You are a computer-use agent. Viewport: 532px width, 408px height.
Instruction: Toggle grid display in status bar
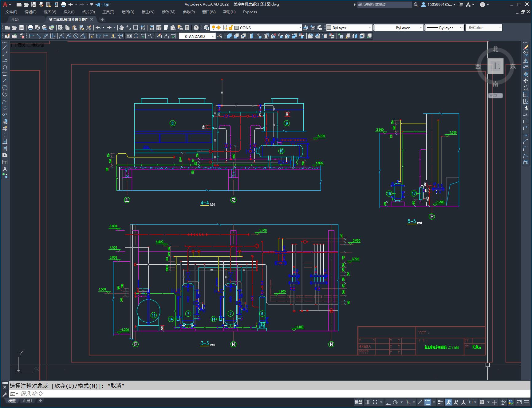point(367,402)
